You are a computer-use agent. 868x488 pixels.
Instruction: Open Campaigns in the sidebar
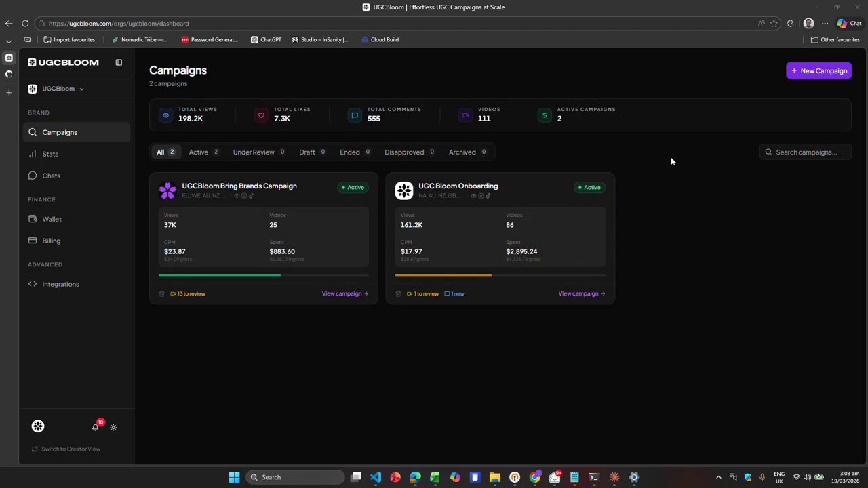tap(77, 132)
